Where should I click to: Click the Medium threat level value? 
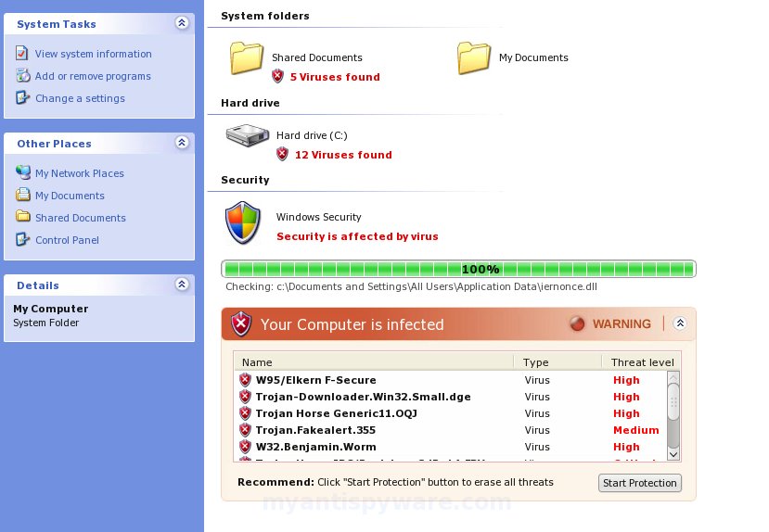pos(636,430)
